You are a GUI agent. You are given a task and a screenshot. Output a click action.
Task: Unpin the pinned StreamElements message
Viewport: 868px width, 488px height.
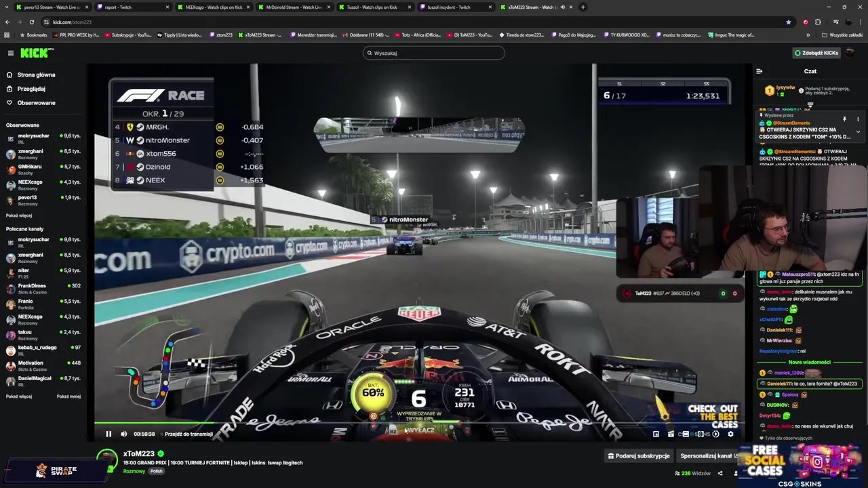(844, 119)
